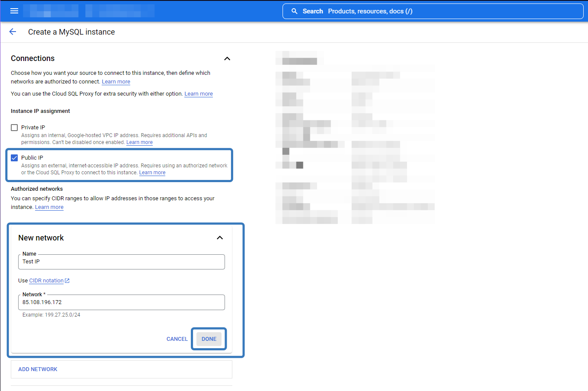Cancel the new network entry
The image size is (588, 391).
pyautogui.click(x=177, y=339)
